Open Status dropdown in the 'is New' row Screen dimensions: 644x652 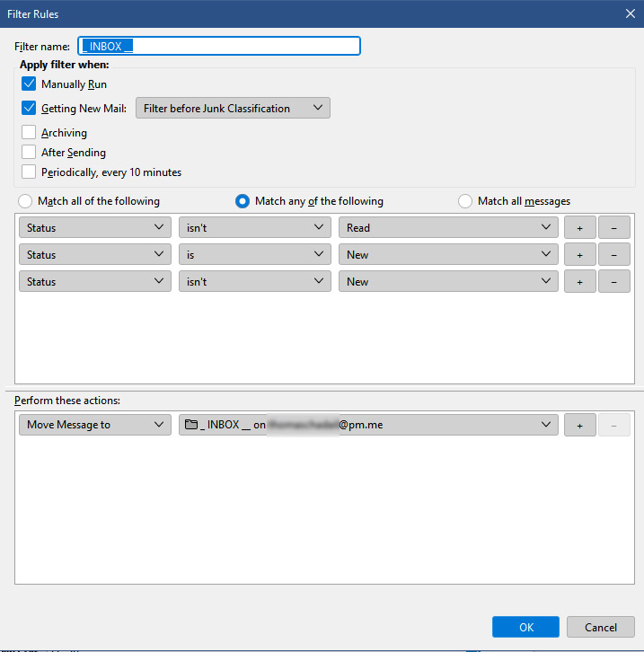tap(95, 254)
